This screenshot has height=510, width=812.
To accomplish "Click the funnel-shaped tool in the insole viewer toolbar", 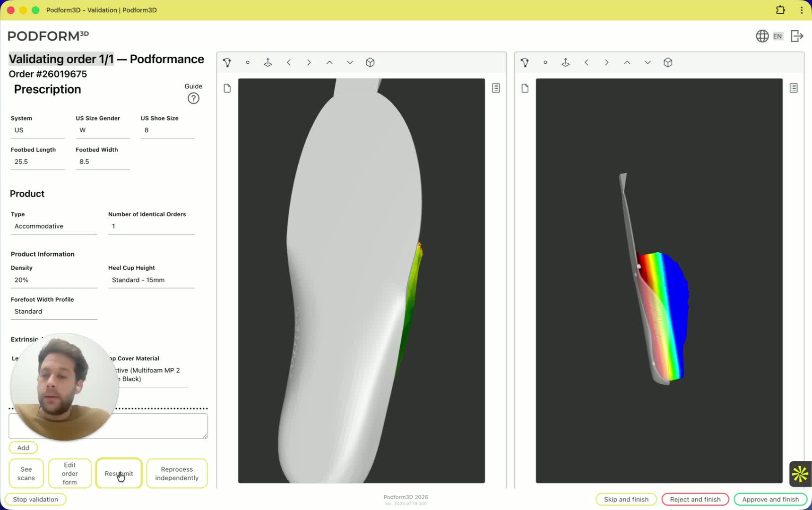I will [227, 62].
